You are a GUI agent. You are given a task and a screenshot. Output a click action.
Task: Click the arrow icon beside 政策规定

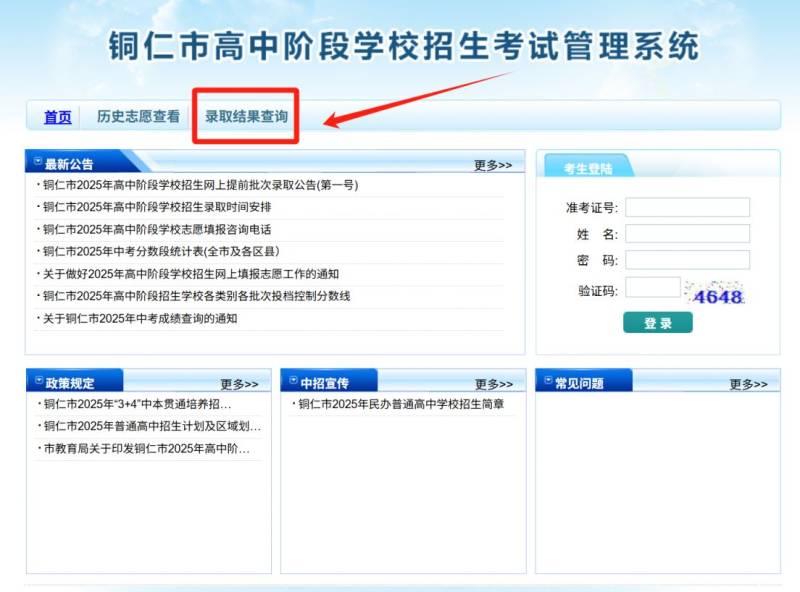tap(39, 381)
